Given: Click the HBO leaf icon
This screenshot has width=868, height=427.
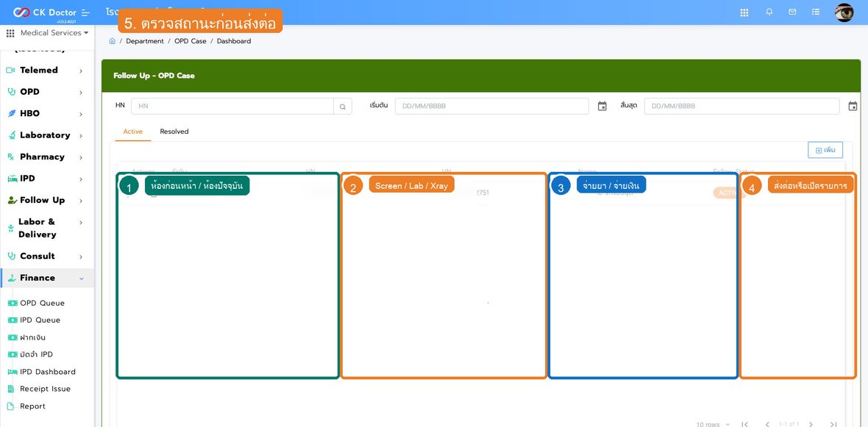Looking at the screenshot, I should pos(11,113).
